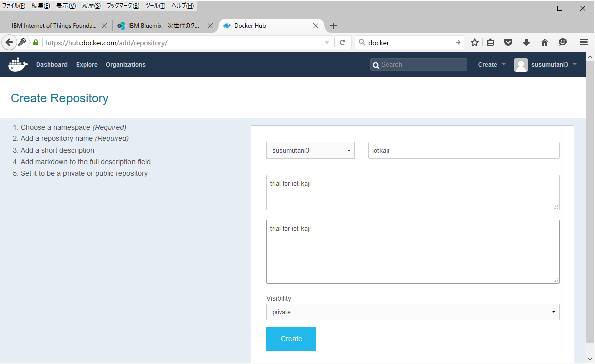Go to Dashboard link
Image resolution: width=595 pixels, height=364 pixels.
51,65
